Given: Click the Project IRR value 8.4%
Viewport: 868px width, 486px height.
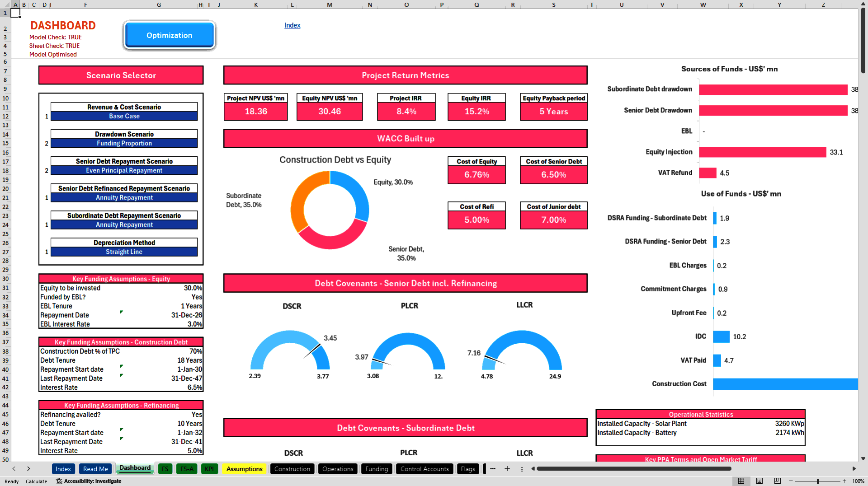Looking at the screenshot, I should point(406,111).
